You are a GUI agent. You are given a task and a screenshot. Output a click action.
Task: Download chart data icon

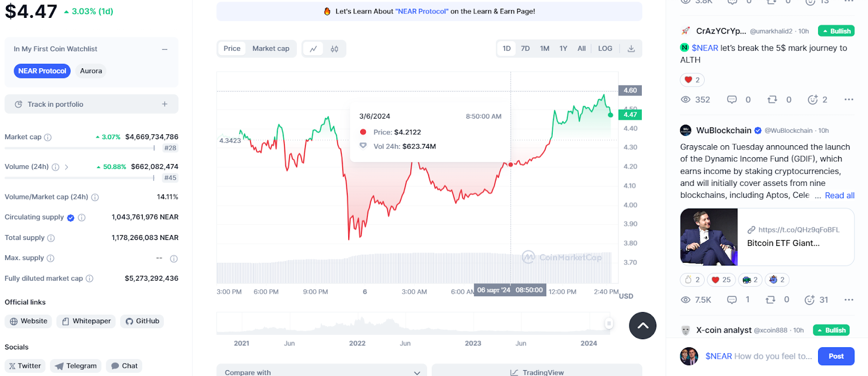tap(631, 49)
